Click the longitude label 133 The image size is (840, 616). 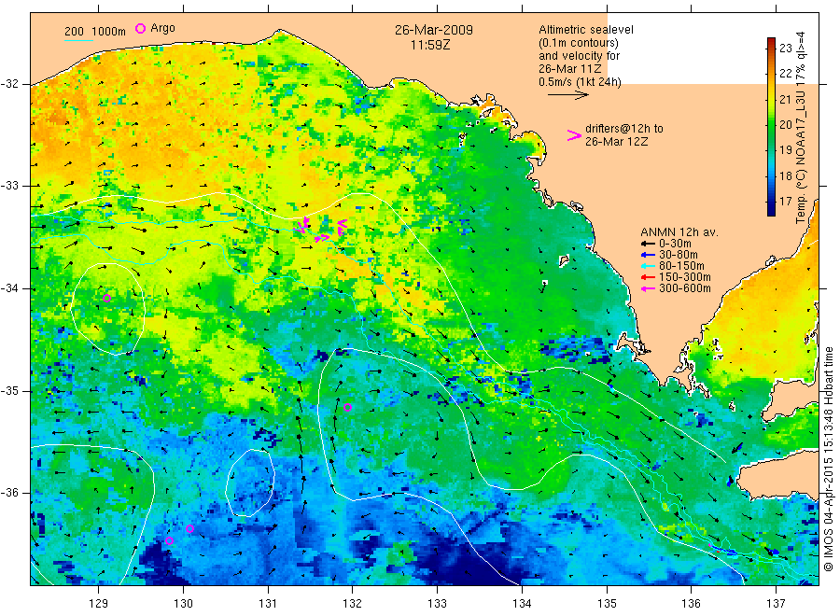pyautogui.click(x=437, y=604)
